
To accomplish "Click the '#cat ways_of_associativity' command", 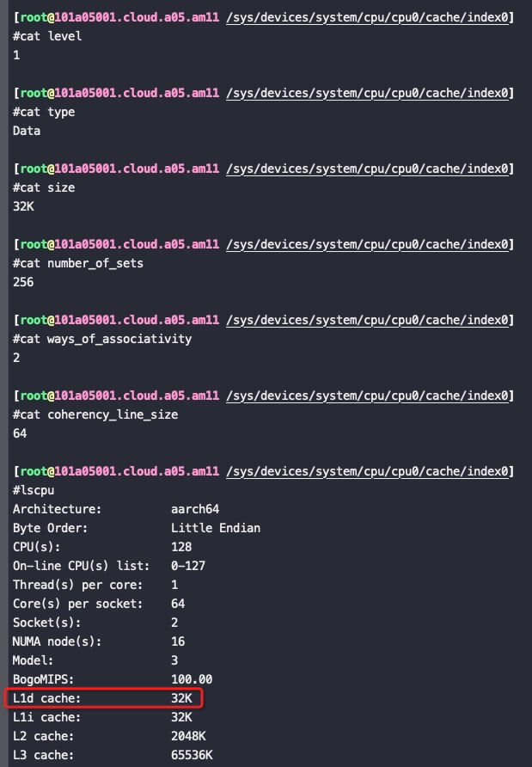I will click(102, 339).
